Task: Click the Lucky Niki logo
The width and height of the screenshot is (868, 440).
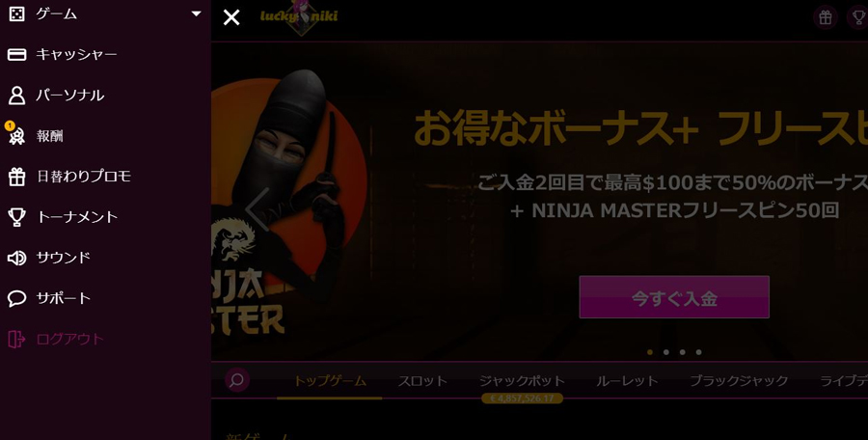Action: (299, 17)
